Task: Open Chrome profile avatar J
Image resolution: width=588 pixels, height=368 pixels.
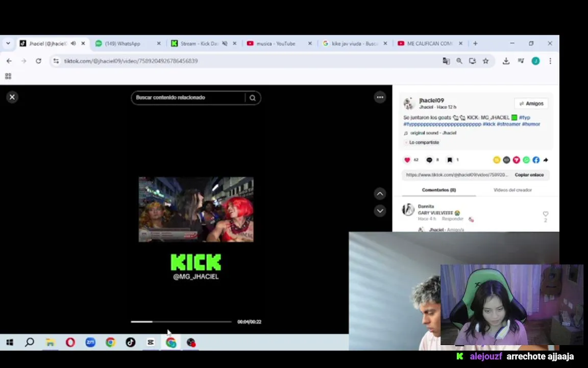Action: tap(535, 61)
